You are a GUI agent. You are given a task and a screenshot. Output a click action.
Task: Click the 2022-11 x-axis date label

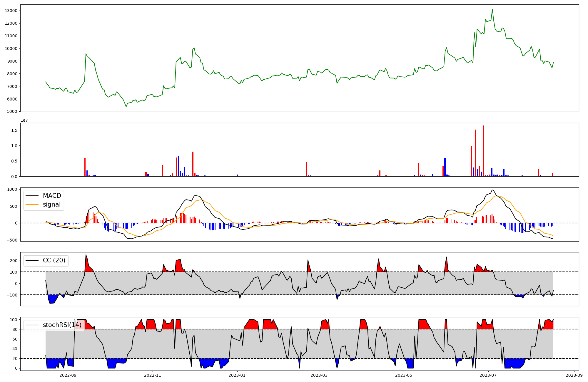click(x=153, y=375)
